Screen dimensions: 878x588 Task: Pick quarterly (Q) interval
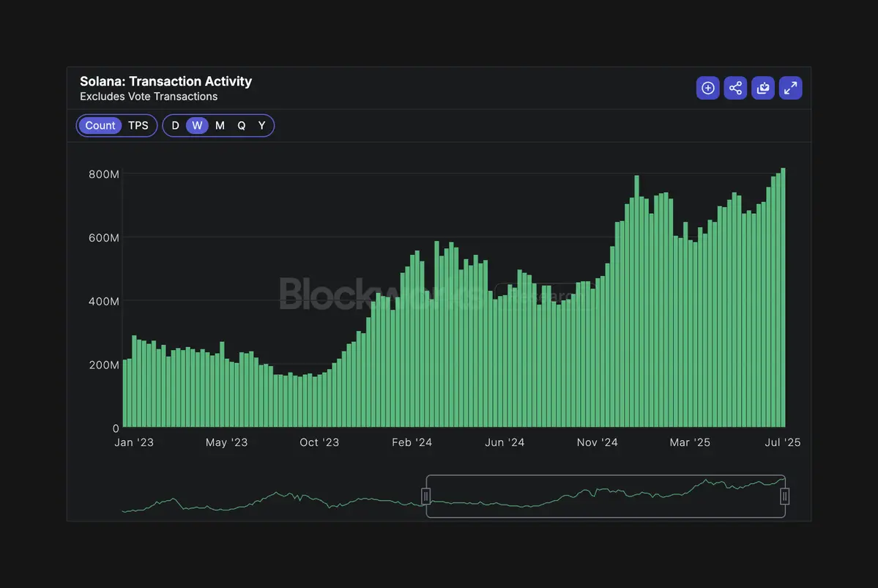point(242,125)
